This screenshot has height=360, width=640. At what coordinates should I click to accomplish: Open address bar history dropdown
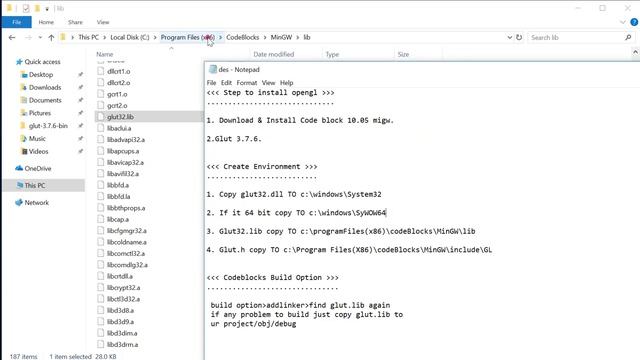(x=509, y=37)
